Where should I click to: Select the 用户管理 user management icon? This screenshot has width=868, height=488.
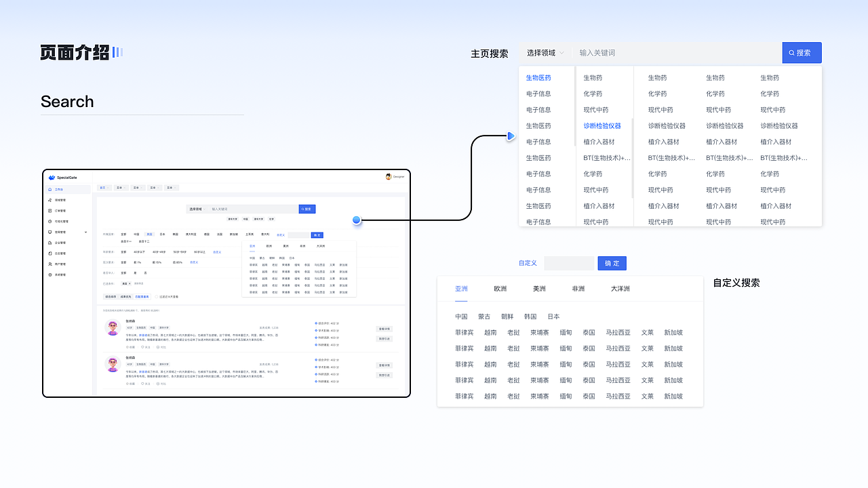(x=50, y=264)
